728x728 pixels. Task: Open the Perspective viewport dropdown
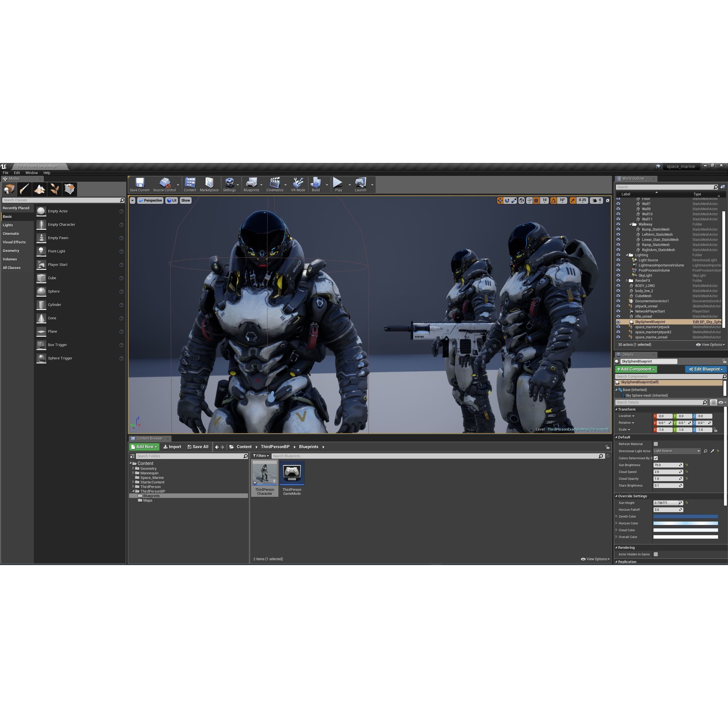(x=151, y=200)
